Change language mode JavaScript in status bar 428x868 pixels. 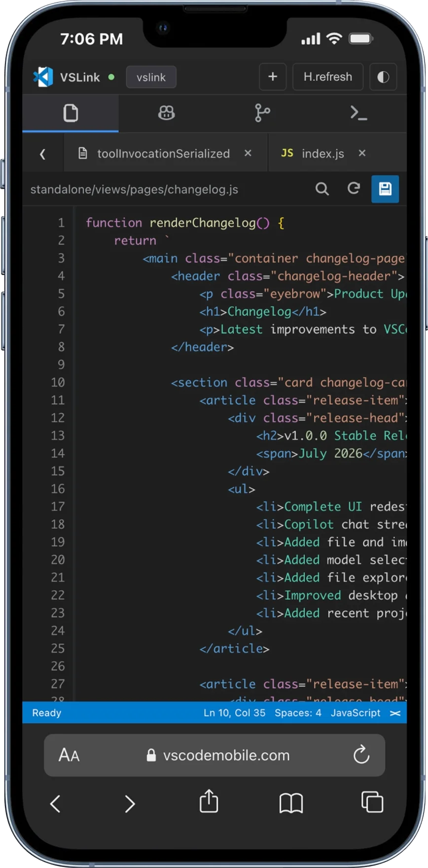click(356, 713)
